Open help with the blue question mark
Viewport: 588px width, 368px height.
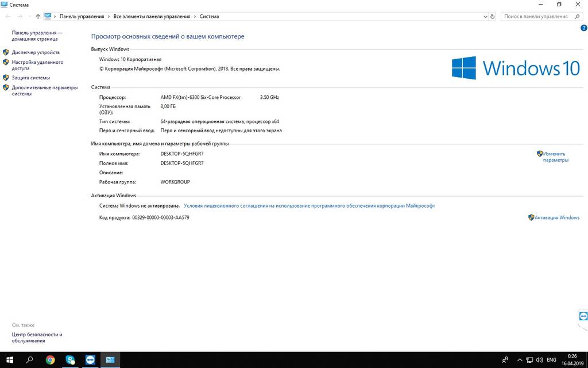pos(584,28)
